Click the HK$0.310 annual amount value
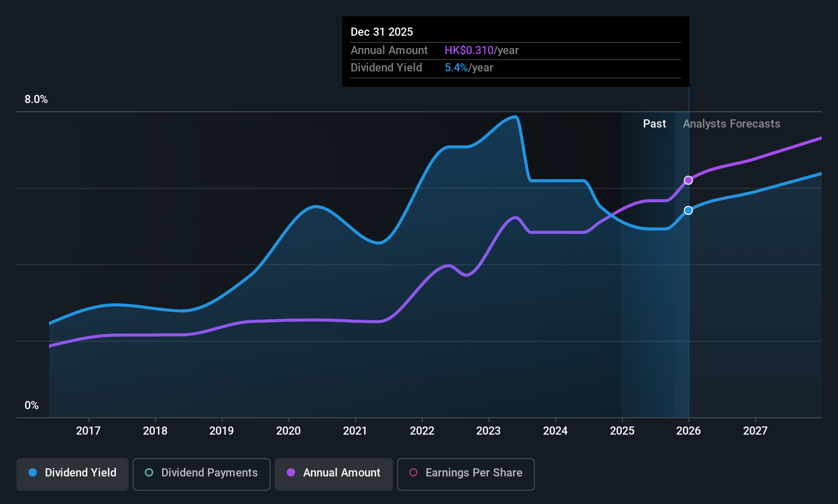838x504 pixels. coord(469,51)
